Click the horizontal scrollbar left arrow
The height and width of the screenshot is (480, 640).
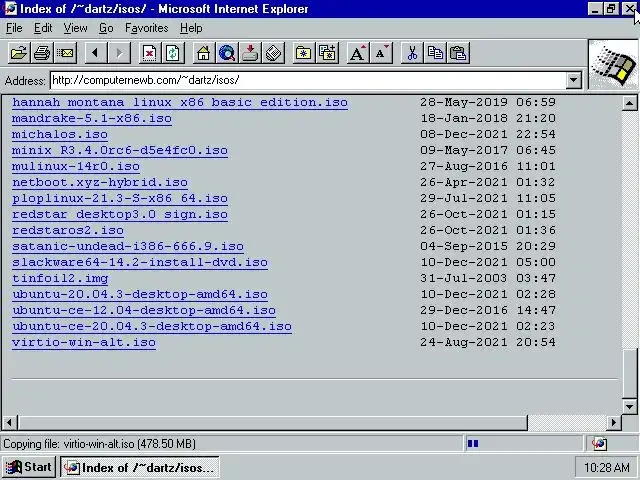coord(10,422)
